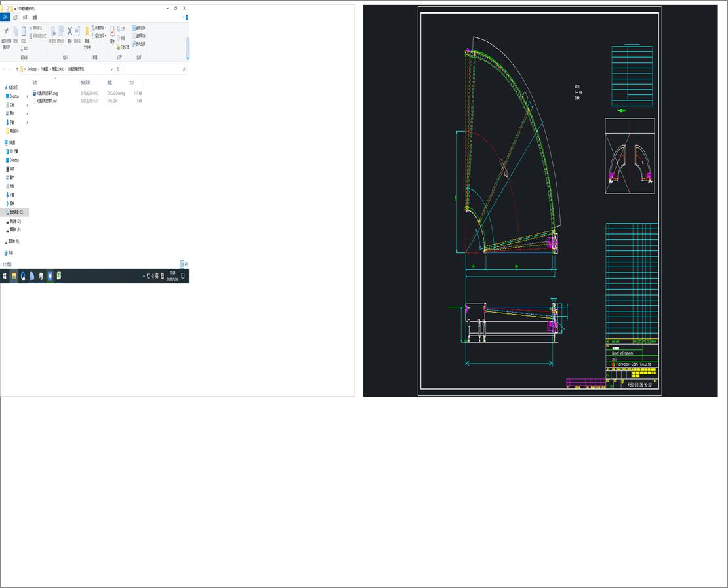Click the Properties checkmark icon in the ribbon
Viewport: 728px width, 588px height.
(112, 31)
